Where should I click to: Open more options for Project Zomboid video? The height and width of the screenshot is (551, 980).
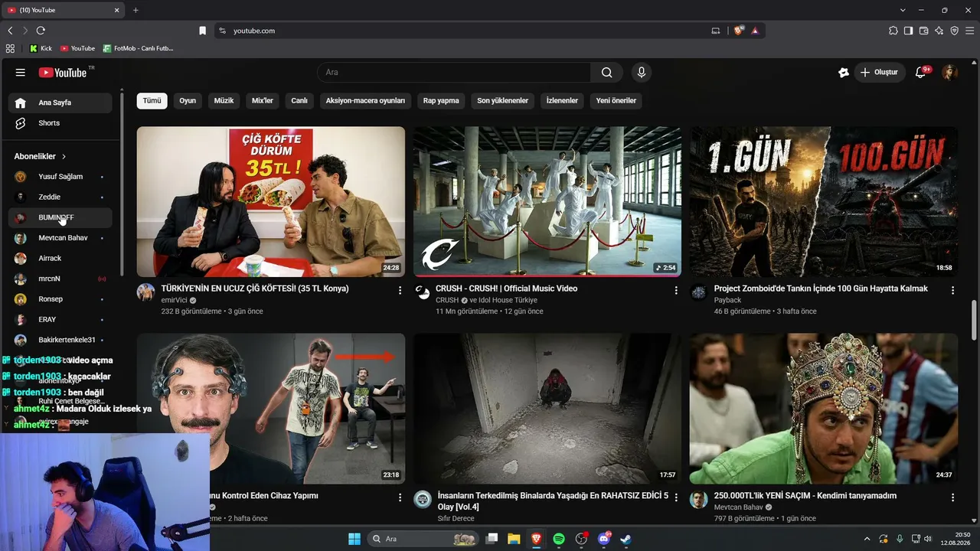click(952, 291)
